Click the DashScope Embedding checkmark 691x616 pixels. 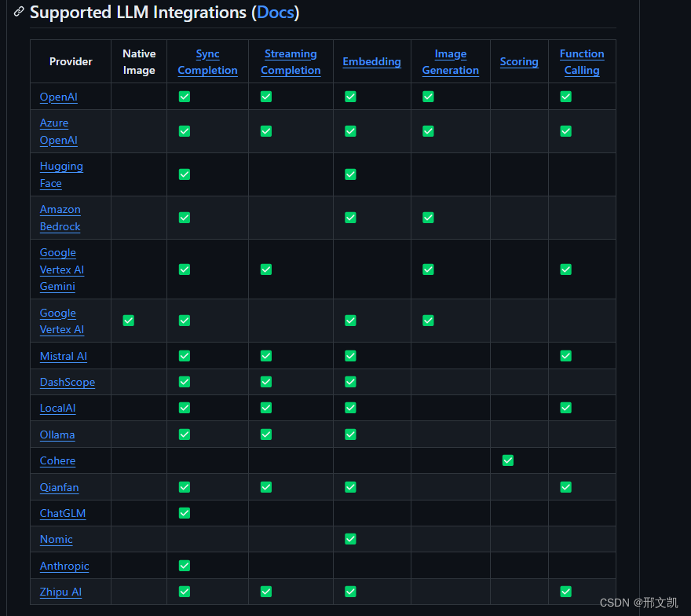tap(350, 382)
